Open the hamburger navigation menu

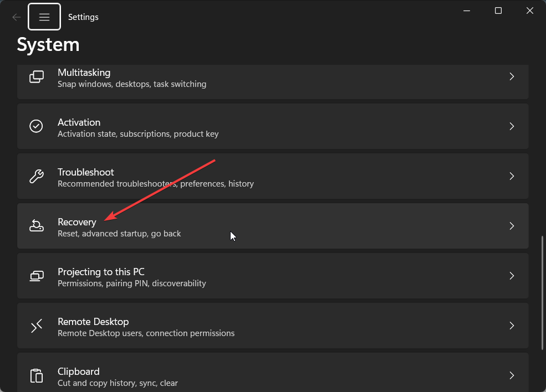pyautogui.click(x=44, y=17)
